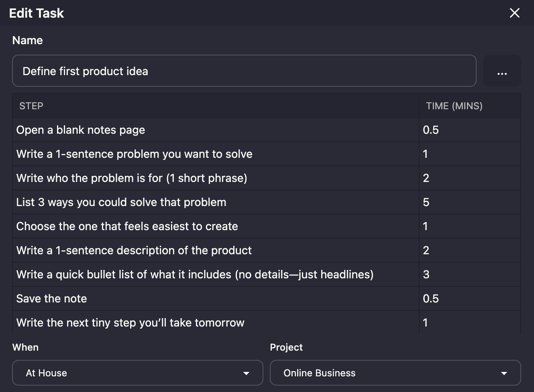The width and height of the screenshot is (534, 392).
Task: Edit the time value for 'Save the note'
Action: click(469, 299)
